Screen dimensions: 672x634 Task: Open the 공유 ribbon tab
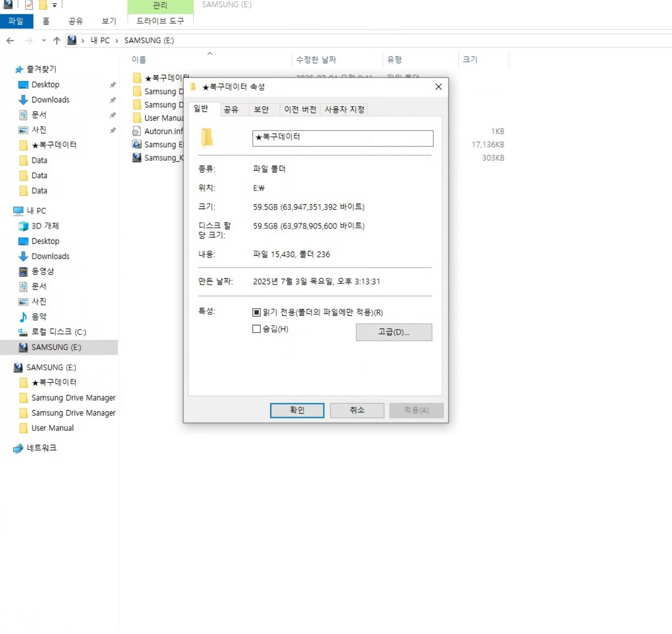tap(75, 21)
